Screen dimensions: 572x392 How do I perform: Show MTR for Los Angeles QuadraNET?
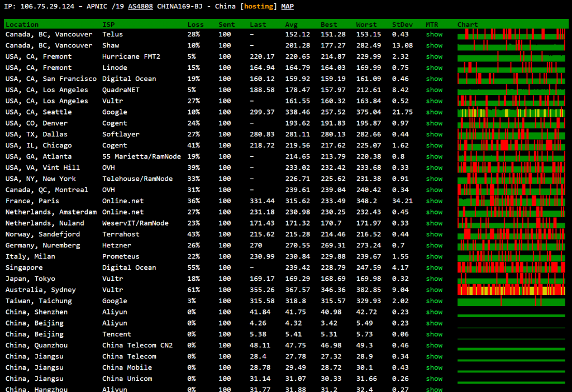coord(434,90)
